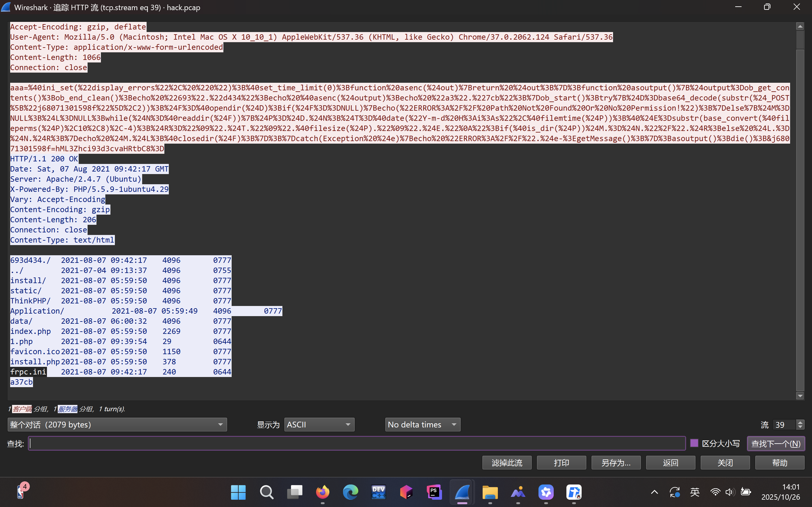812x507 pixels.
Task: Open File Explorer from the taskbar
Action: pos(490,492)
